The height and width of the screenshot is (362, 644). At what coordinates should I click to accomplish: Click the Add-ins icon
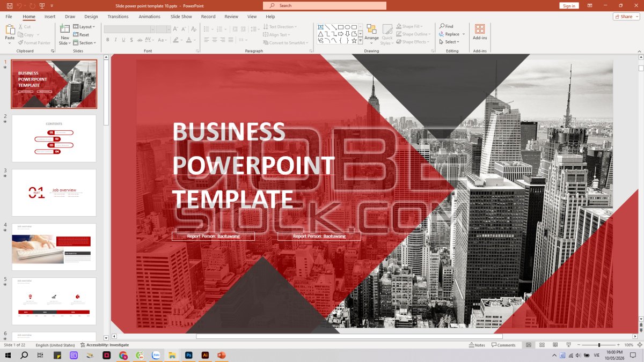tap(480, 29)
